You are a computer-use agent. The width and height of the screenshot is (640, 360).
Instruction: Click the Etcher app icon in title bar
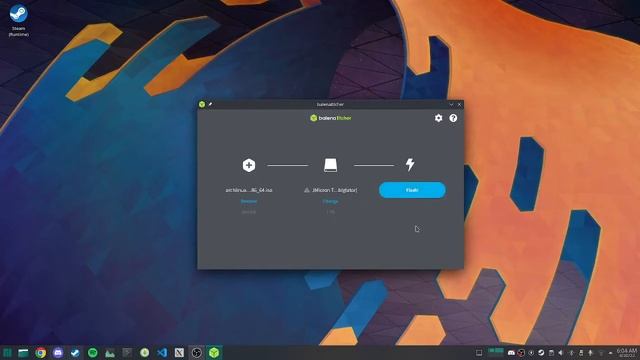(x=202, y=104)
